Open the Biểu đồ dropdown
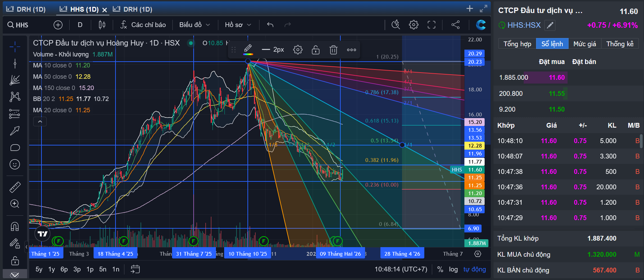 195,25
